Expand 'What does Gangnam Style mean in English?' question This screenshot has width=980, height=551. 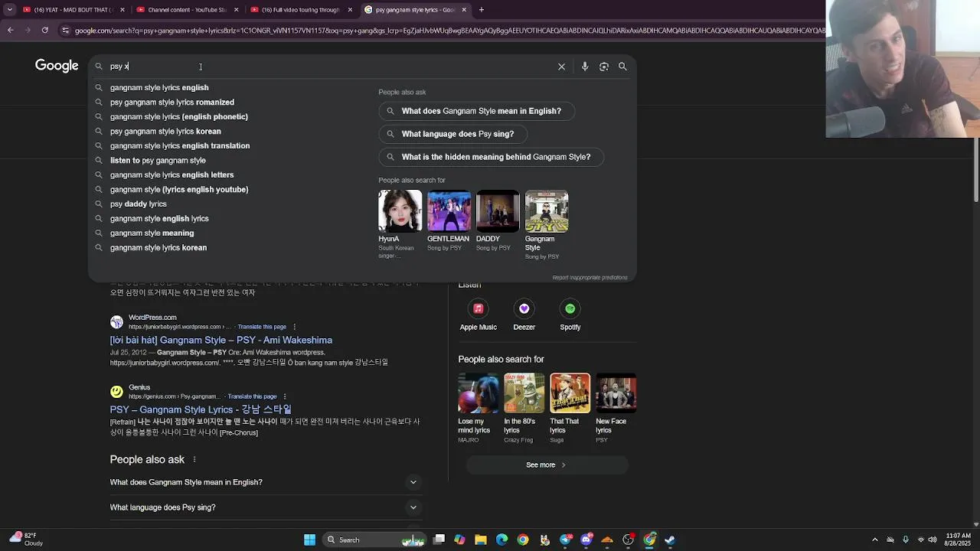[x=266, y=482]
